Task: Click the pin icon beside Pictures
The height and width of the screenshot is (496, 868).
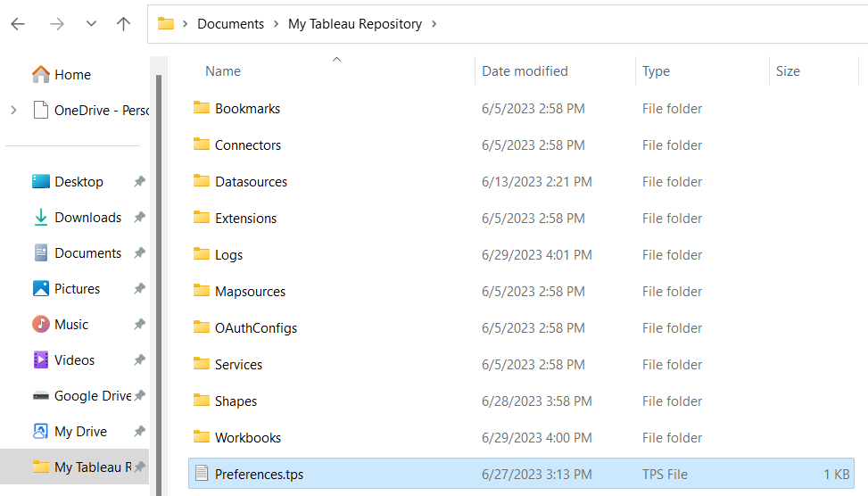Action: 139,288
